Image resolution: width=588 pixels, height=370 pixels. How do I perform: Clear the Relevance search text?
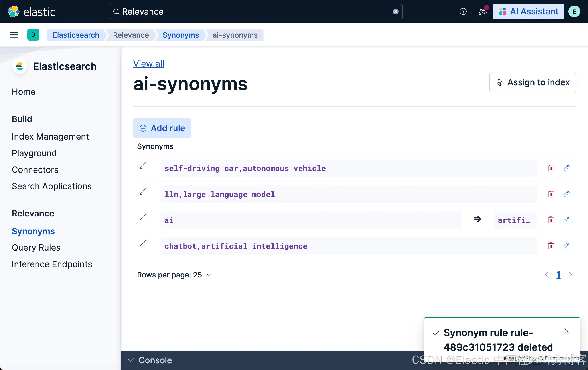(395, 12)
